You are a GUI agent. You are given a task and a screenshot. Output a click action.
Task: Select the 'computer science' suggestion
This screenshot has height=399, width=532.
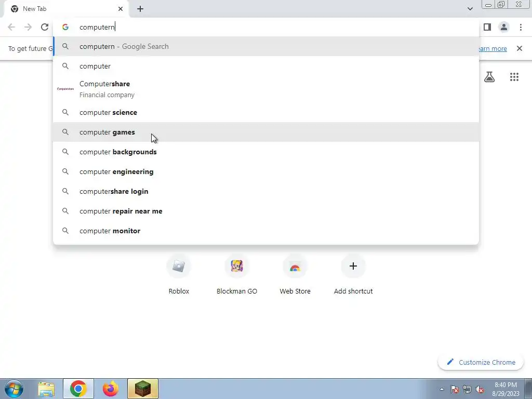[266, 112]
